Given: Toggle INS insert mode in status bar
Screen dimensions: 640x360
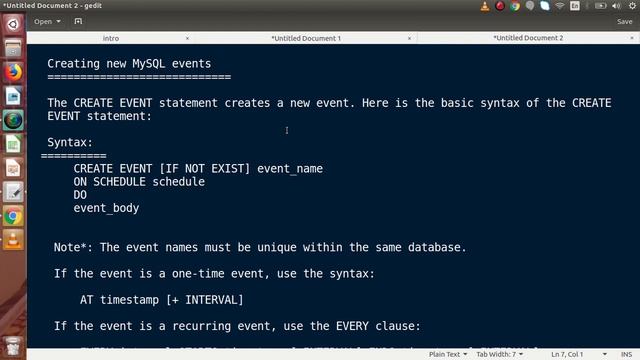Looking at the screenshot, I should [x=627, y=354].
